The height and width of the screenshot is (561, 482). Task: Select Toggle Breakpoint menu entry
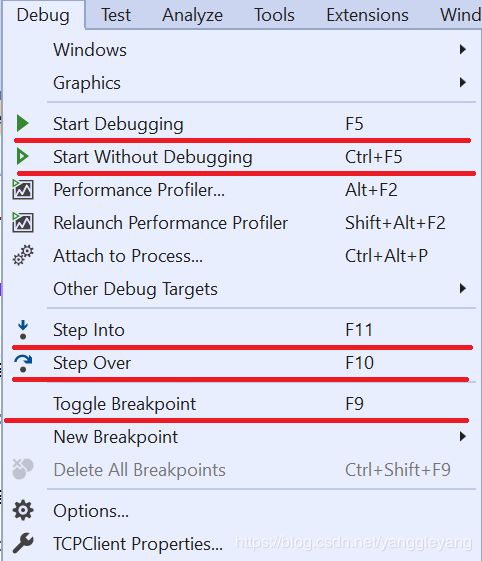tap(240, 404)
